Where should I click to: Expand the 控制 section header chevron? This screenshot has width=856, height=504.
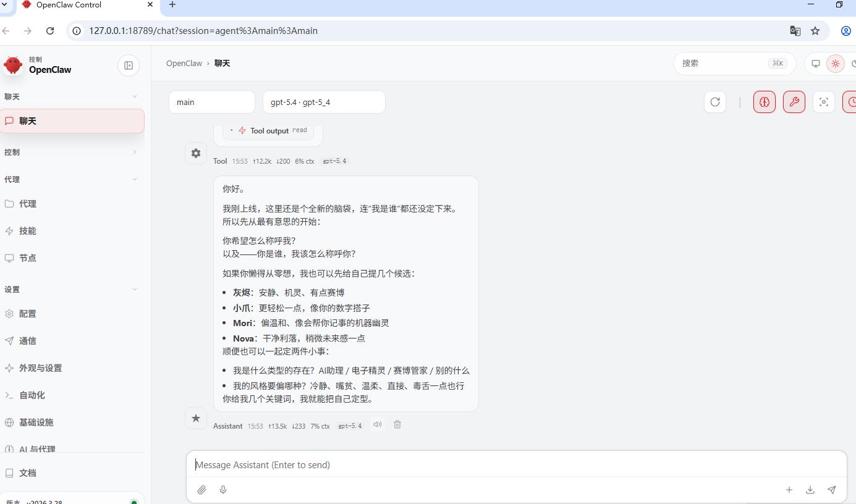click(x=135, y=152)
